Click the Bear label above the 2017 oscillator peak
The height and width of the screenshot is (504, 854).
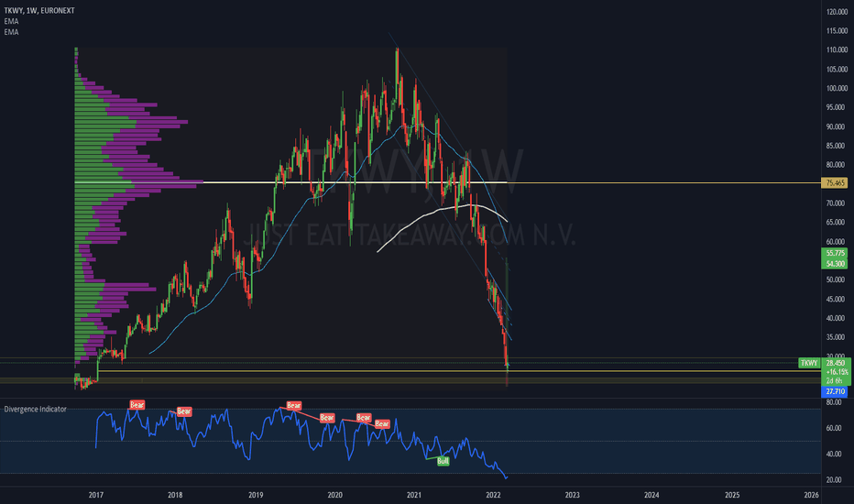point(137,405)
